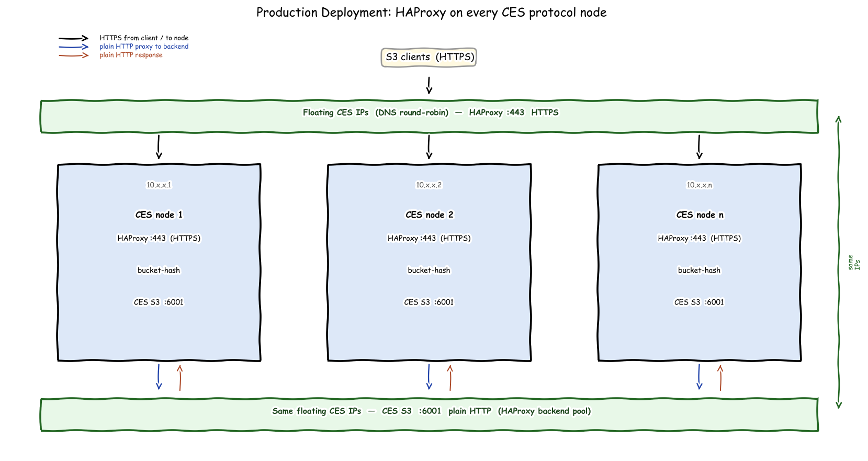The image size is (868, 461).
Task: Select the "CES node 2" heading
Action: tap(430, 215)
